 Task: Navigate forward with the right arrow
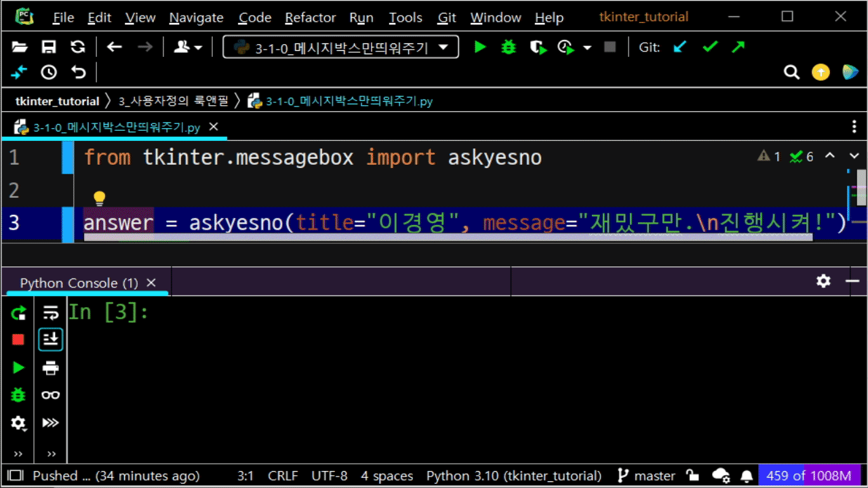click(145, 47)
